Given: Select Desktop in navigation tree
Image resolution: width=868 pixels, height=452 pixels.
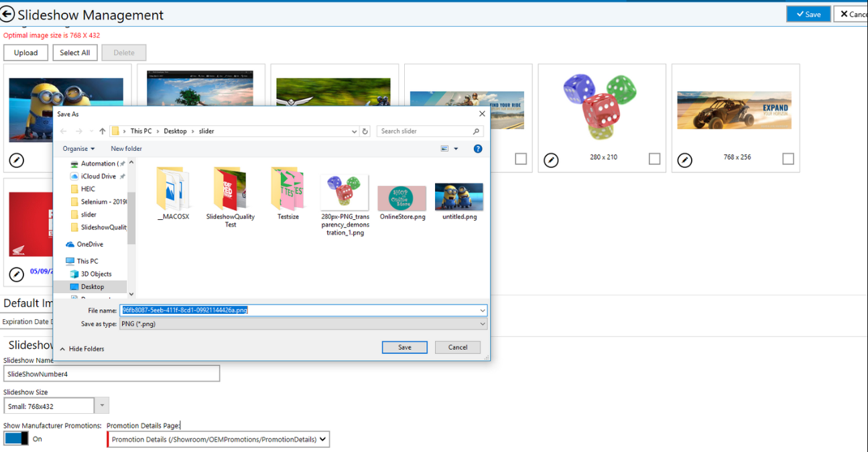Looking at the screenshot, I should pyautogui.click(x=90, y=287).
